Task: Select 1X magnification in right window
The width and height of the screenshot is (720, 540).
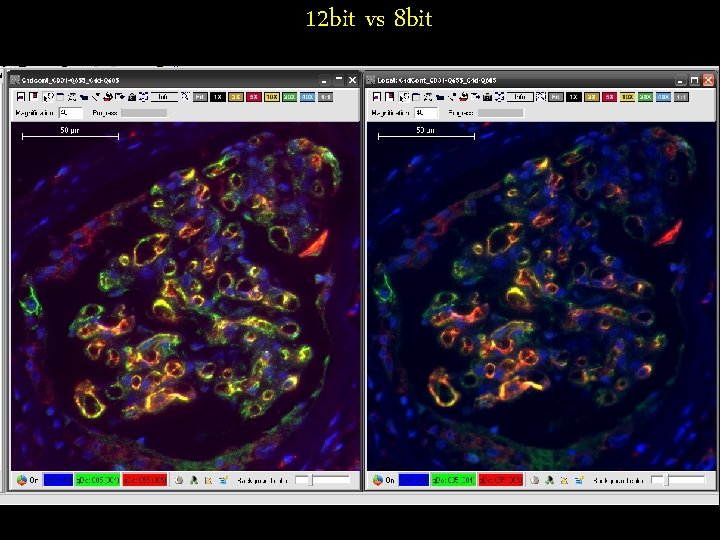Action: coord(574,97)
